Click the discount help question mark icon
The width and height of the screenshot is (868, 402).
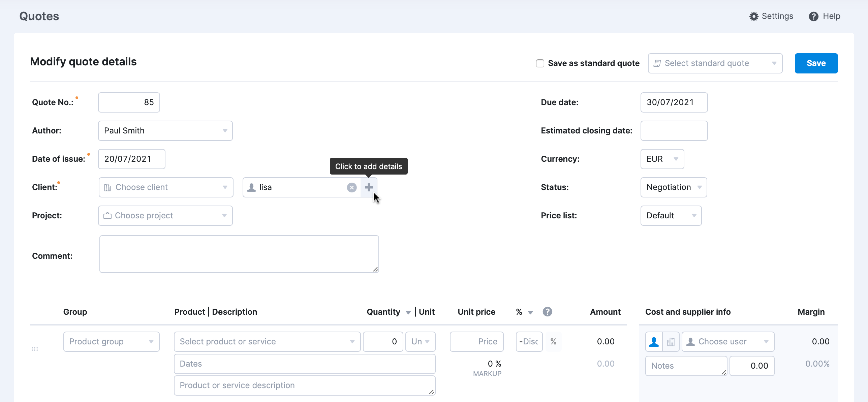click(x=547, y=312)
